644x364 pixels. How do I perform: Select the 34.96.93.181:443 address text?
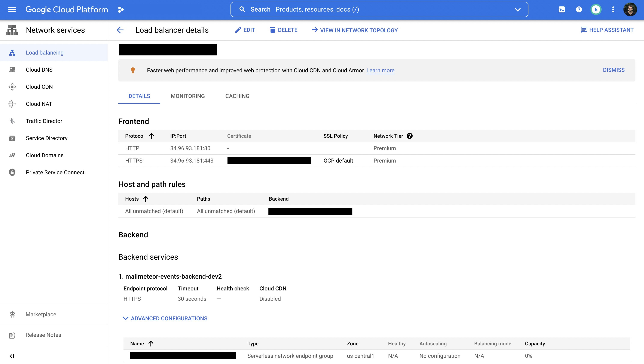[x=192, y=160]
